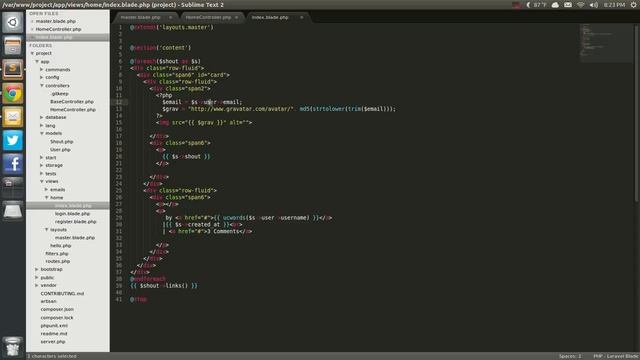Open login.blade.php in the sidebar
This screenshot has height=360, width=640.
72,213
